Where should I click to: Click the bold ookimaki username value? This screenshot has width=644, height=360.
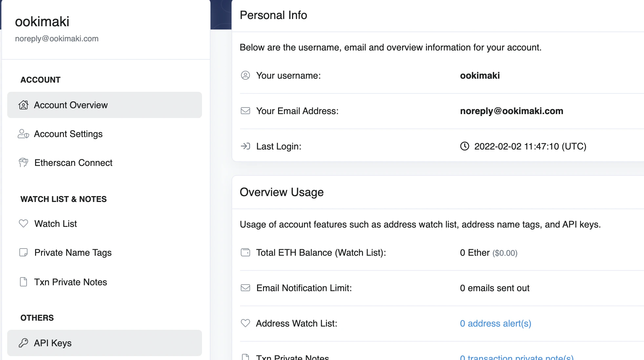coord(480,75)
